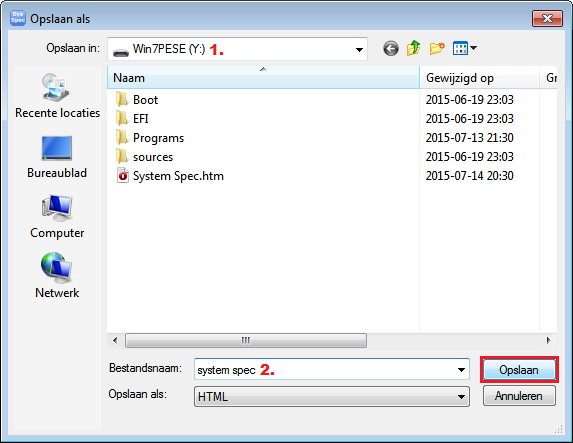Screen dimensions: 573x443
Task: Open the view menu icon
Action: click(464, 48)
